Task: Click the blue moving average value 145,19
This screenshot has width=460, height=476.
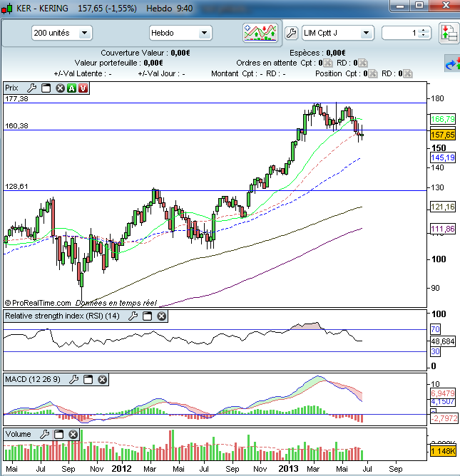Action: click(443, 157)
